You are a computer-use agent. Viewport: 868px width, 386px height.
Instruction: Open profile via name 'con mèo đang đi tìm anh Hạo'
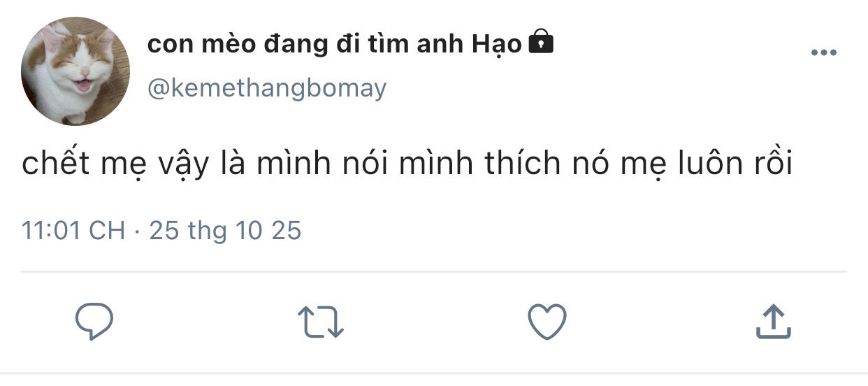click(334, 45)
